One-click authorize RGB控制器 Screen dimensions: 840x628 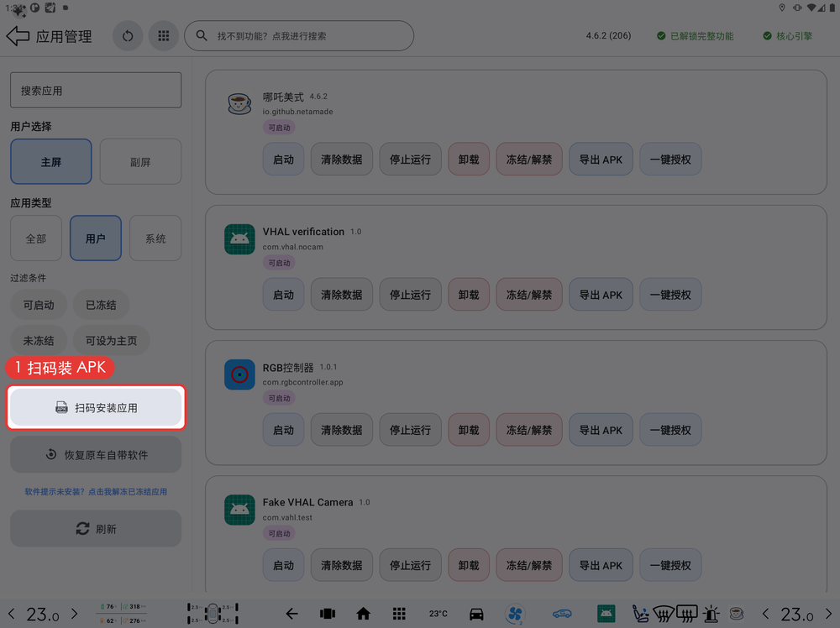[670, 430]
